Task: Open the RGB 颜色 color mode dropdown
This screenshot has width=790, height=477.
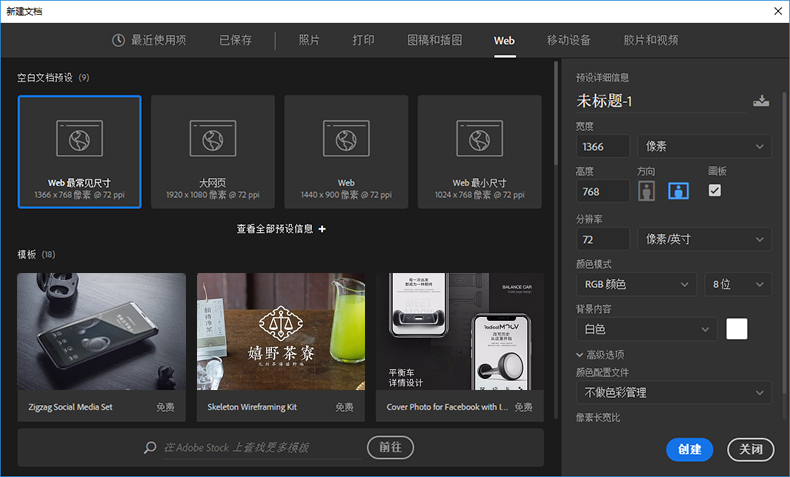Action: click(636, 284)
